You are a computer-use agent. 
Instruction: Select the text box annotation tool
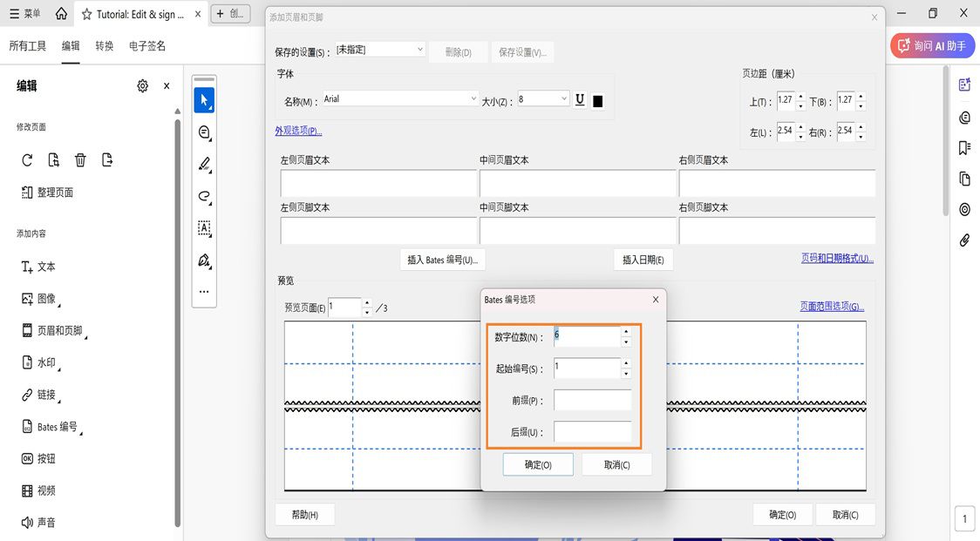[x=203, y=228]
